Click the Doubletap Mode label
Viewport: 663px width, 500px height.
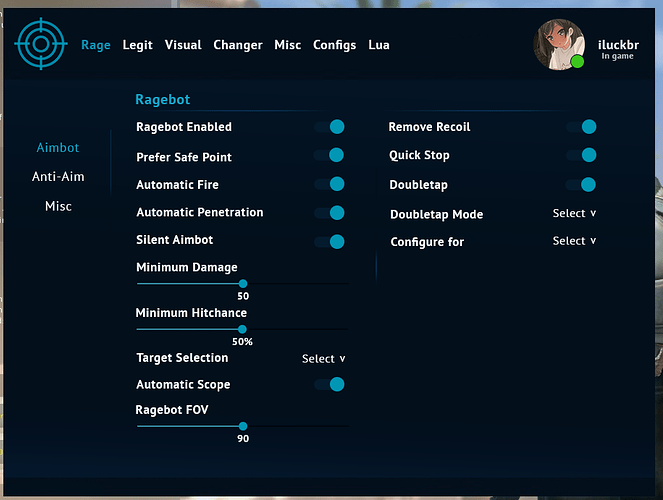[x=436, y=215]
